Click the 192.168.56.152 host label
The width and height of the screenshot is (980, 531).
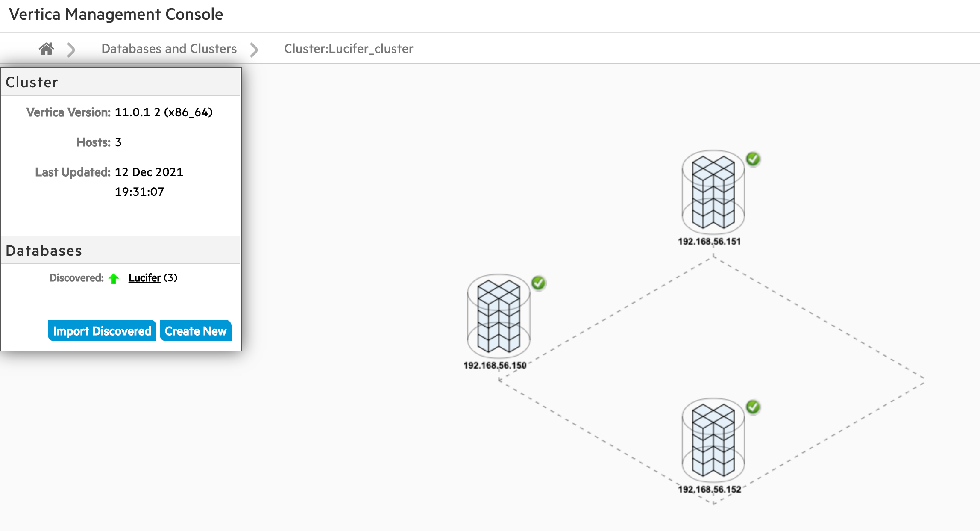[709, 490]
